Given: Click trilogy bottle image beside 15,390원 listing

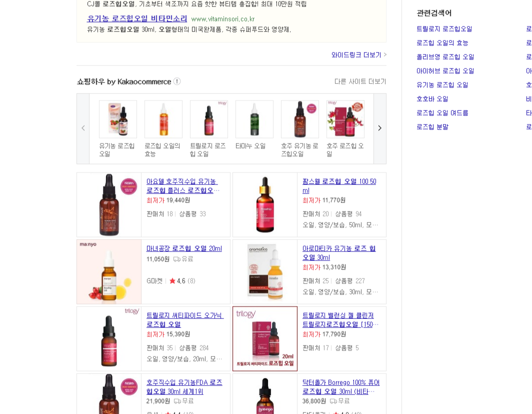Looking at the screenshot, I should pos(109,338).
